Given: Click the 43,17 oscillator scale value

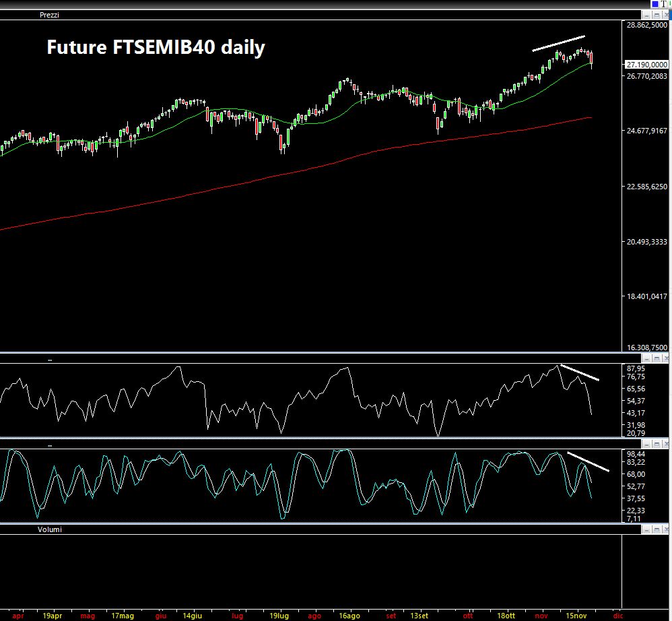Looking at the screenshot, I should click(636, 413).
